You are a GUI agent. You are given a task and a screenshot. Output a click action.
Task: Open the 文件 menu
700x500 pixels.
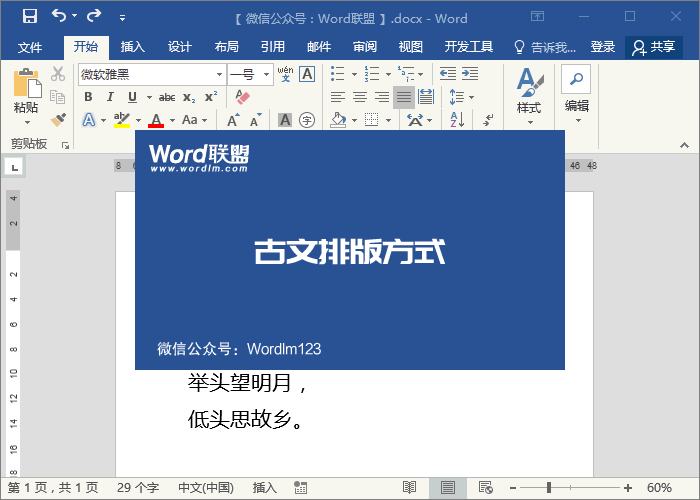30,47
